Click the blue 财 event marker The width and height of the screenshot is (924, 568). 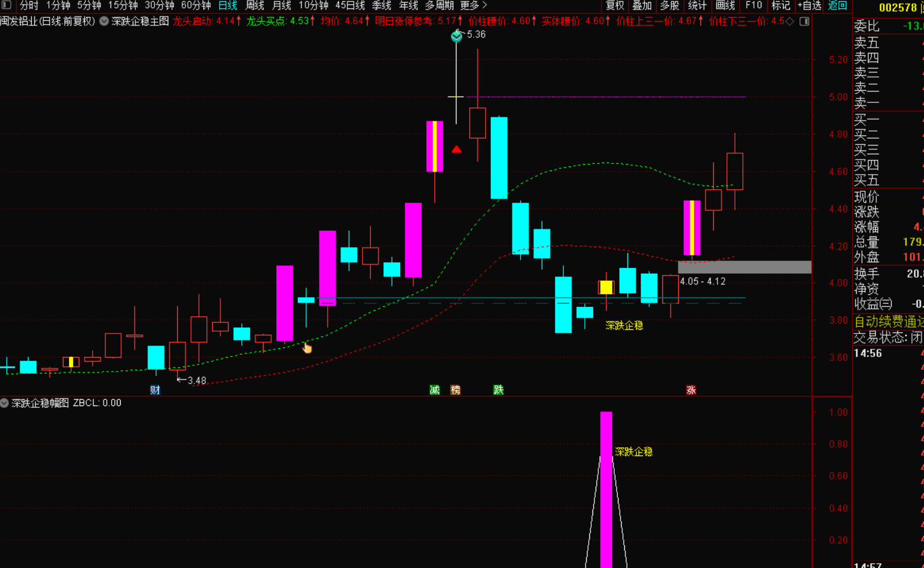pos(155,390)
